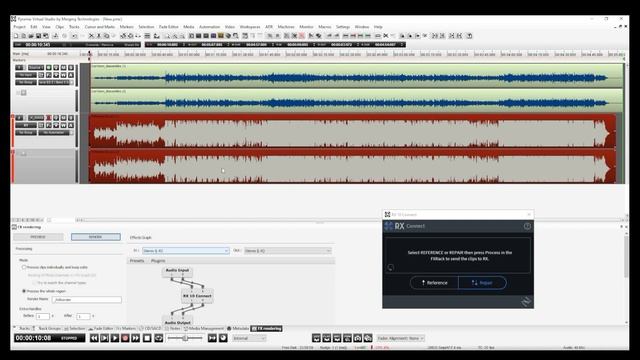640x360 pixels.
Task: Select the Audio Input node in graph
Action: tap(177, 270)
